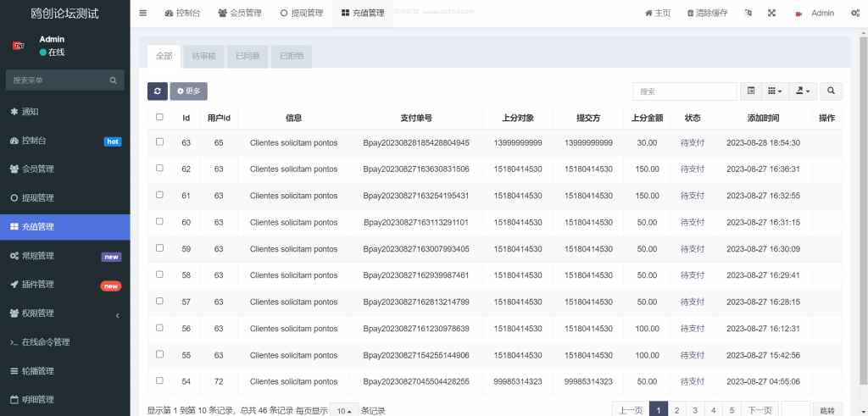Check the checkbox for row Id 62
The width and height of the screenshot is (868, 416).
coord(159,168)
